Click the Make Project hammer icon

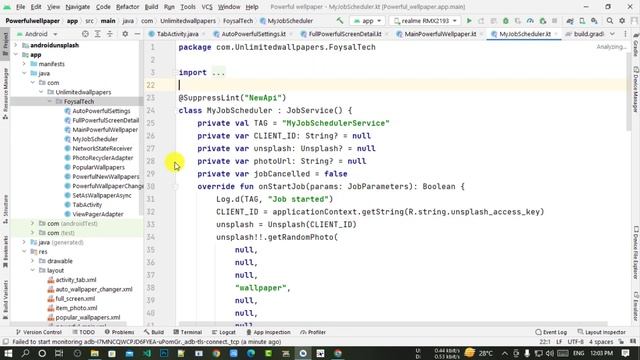coord(340,20)
